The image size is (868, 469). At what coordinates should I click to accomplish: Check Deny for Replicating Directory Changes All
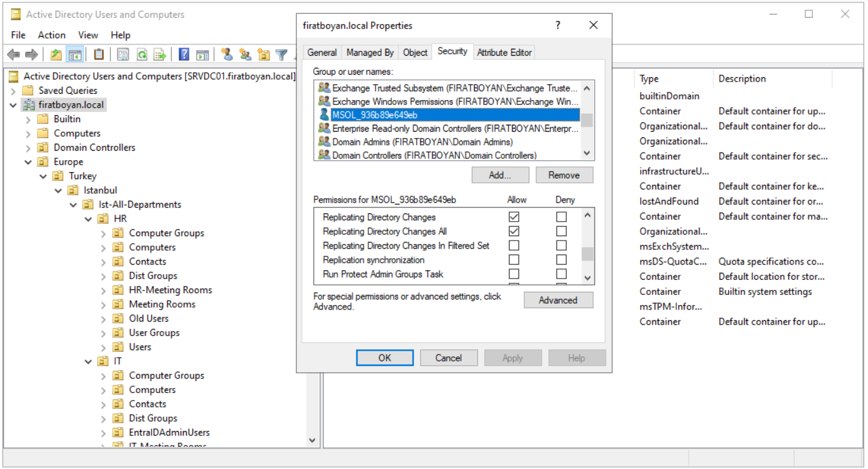562,231
